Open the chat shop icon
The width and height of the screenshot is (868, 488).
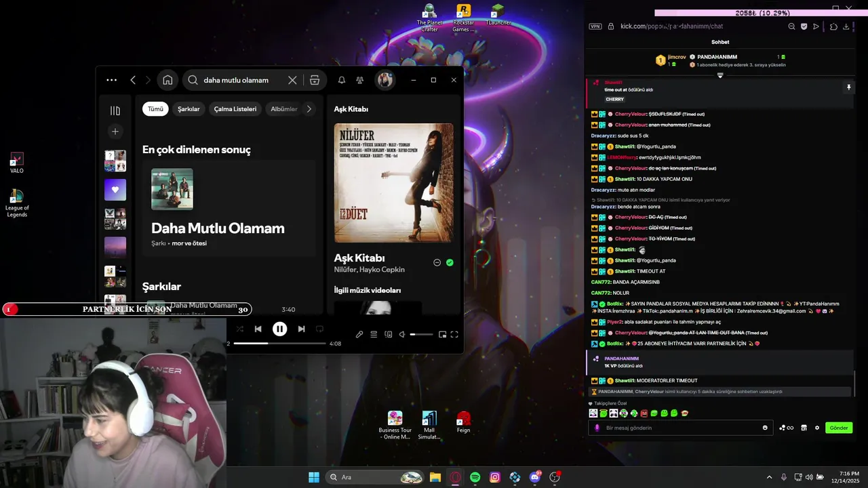tap(804, 428)
